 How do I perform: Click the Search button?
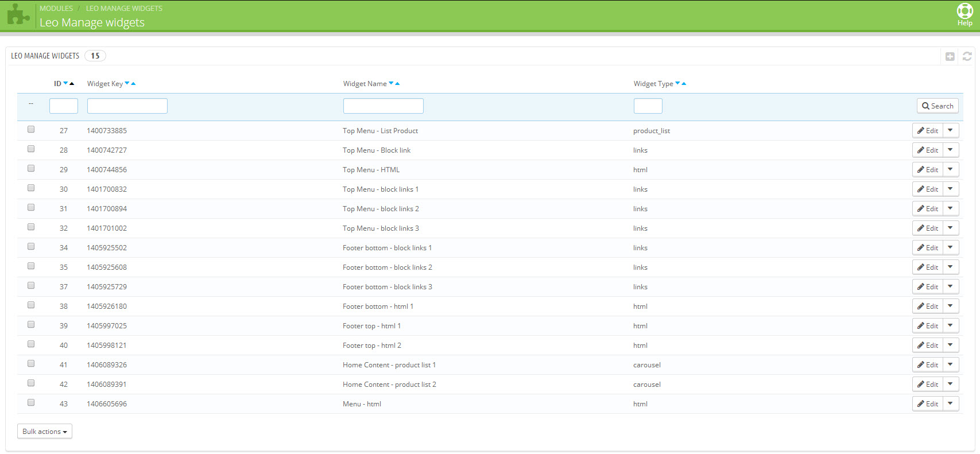click(938, 106)
